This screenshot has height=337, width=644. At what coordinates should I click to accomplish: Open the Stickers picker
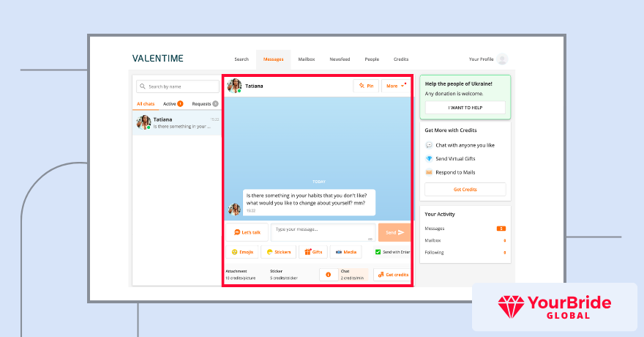[x=279, y=252]
